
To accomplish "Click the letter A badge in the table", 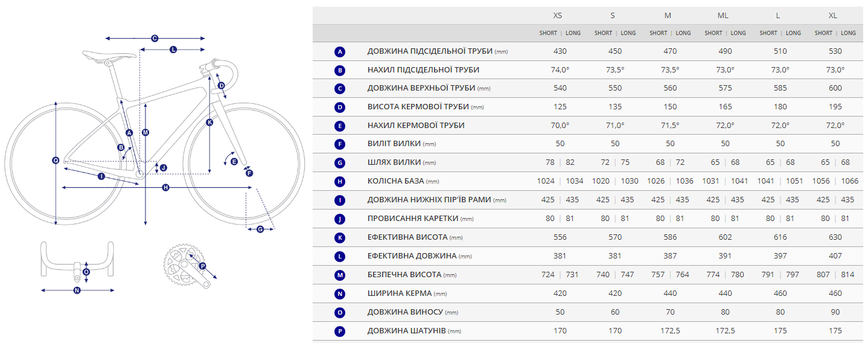I will [x=340, y=52].
